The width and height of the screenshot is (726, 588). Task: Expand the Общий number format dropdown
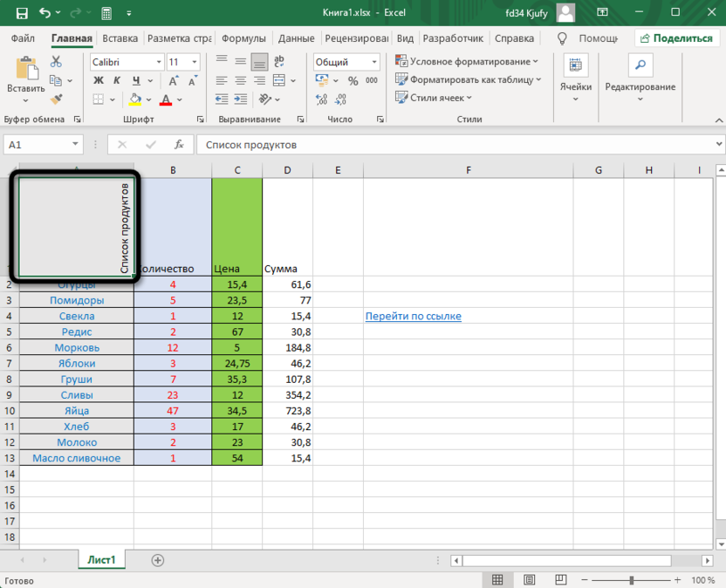[x=374, y=63]
